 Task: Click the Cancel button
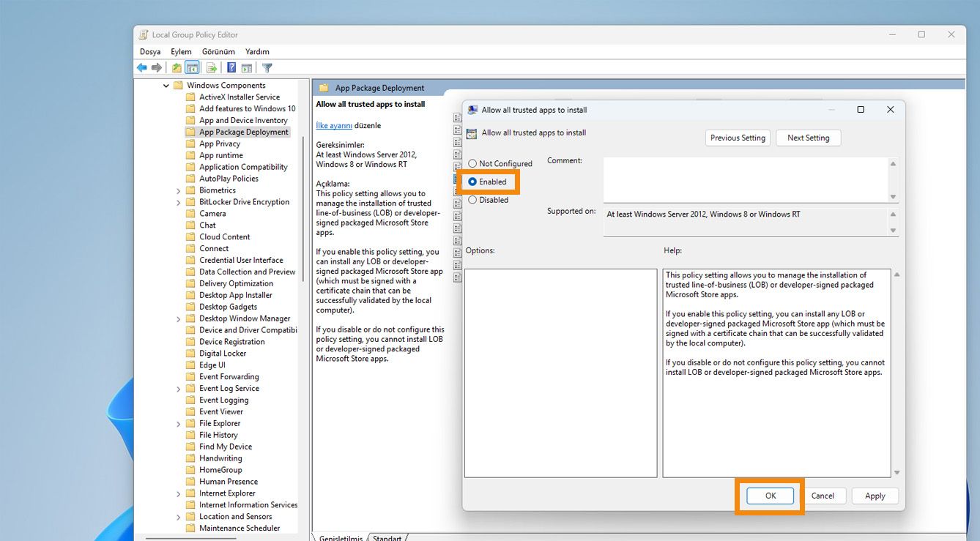point(823,496)
